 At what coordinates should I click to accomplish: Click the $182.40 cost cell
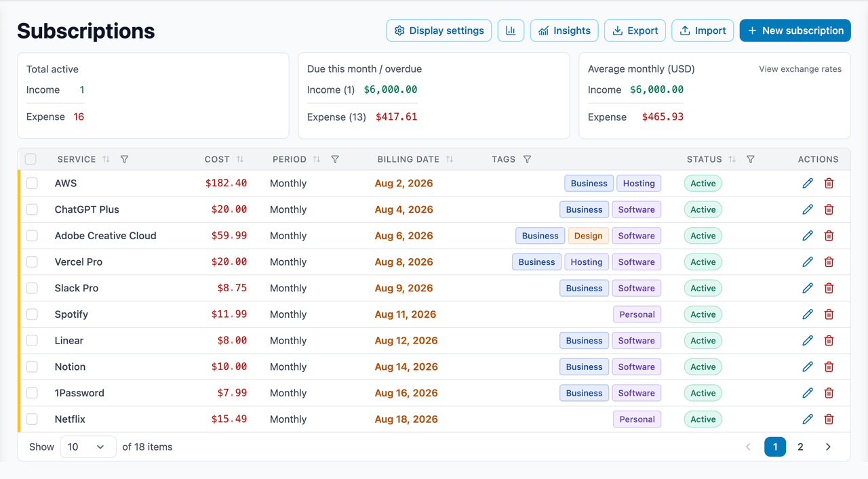(226, 183)
